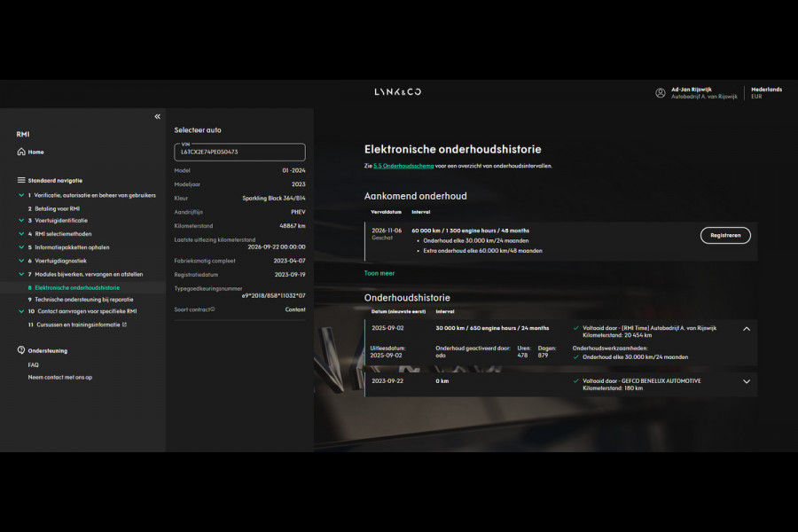Open Technische ondersteuning bij reparatie
Screen dimensions: 798x532
tap(84, 300)
